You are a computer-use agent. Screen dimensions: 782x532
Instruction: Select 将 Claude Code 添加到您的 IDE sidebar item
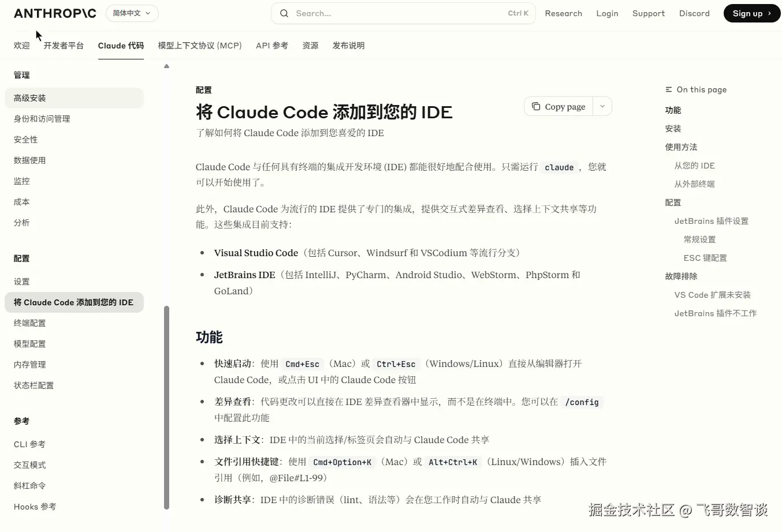74,302
